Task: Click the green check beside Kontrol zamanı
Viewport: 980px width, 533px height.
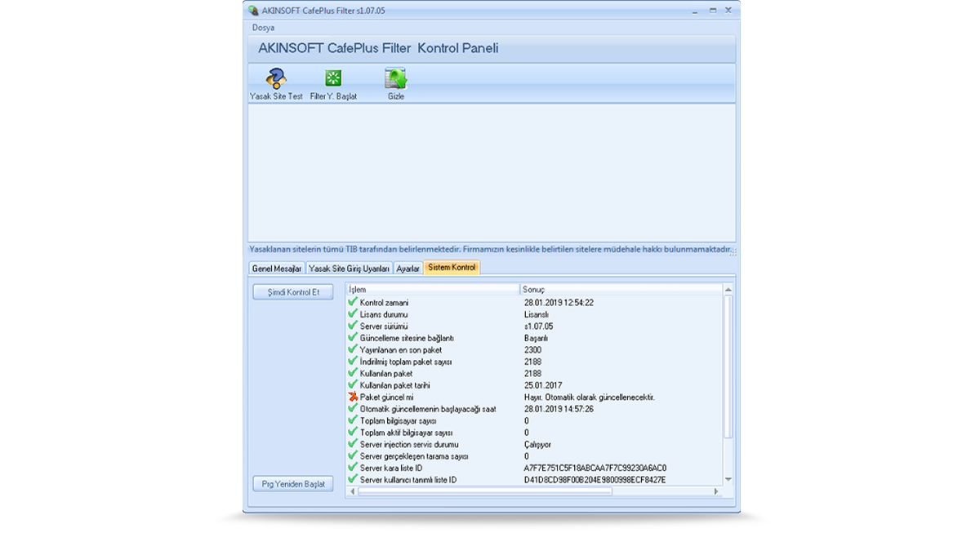Action: (353, 302)
